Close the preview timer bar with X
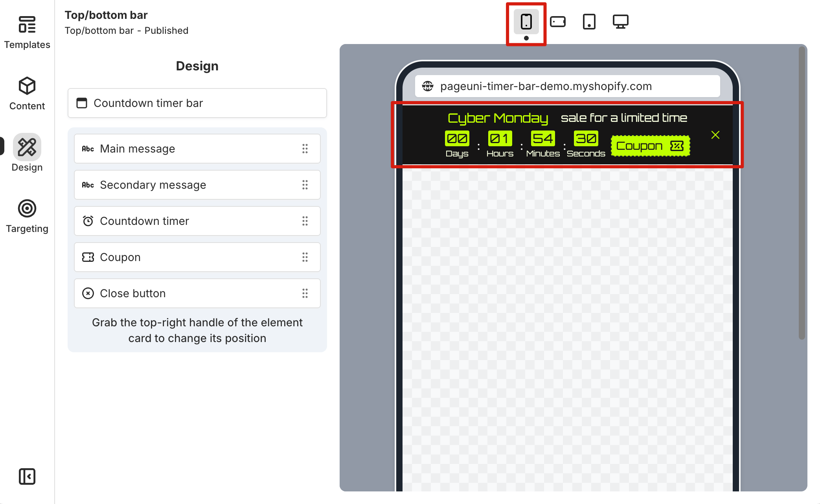The width and height of the screenshot is (820, 504). point(715,135)
